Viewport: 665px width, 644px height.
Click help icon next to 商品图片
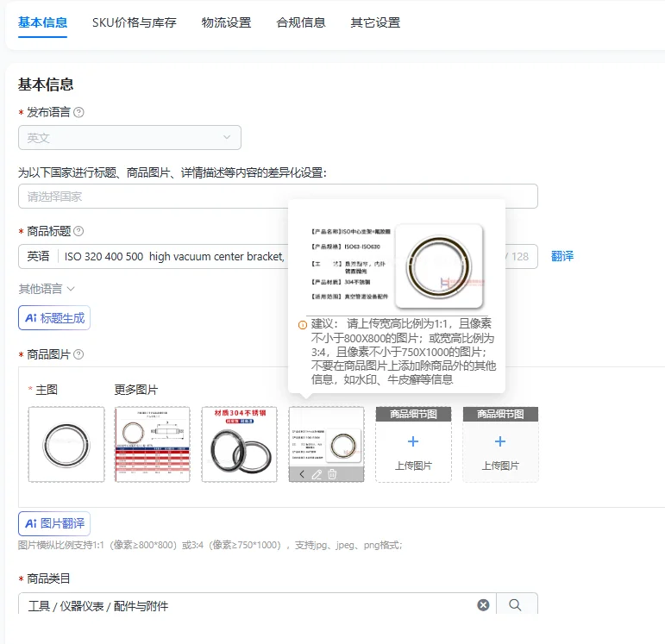(78, 354)
